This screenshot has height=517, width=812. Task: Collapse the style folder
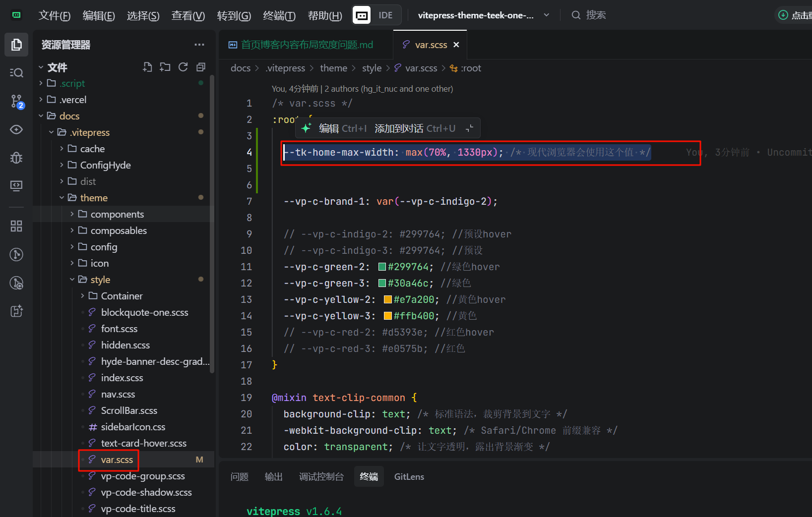click(x=72, y=280)
